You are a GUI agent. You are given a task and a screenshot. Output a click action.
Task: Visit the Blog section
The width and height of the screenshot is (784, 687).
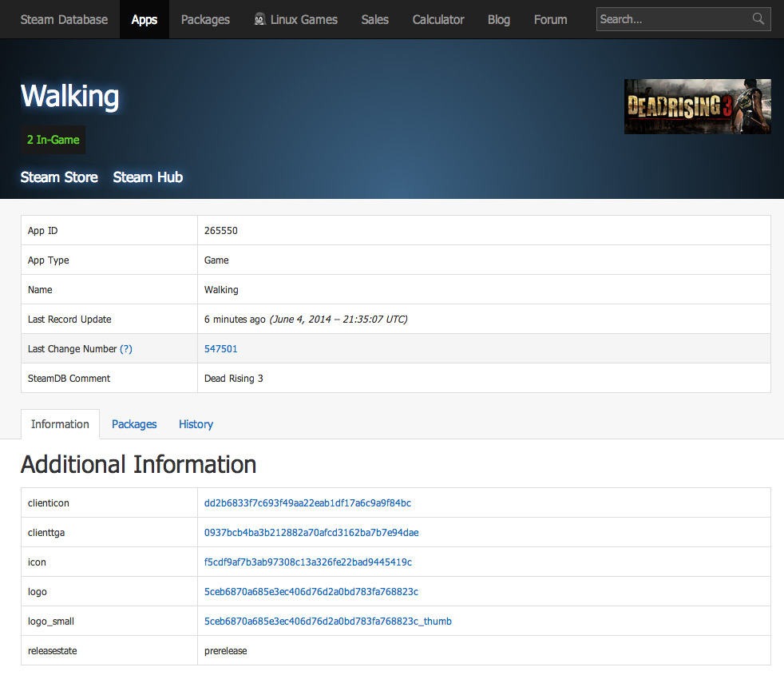499,19
